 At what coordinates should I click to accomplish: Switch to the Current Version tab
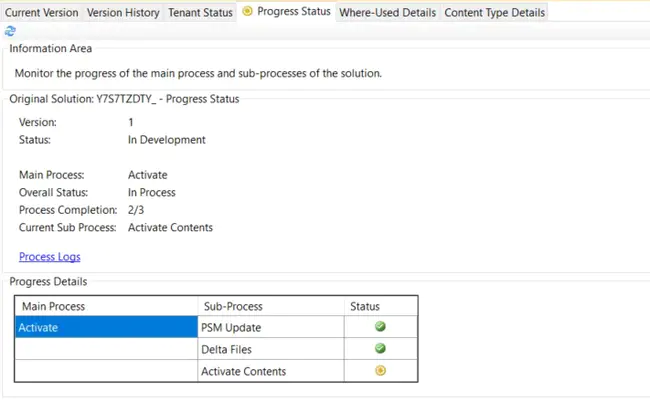click(41, 13)
